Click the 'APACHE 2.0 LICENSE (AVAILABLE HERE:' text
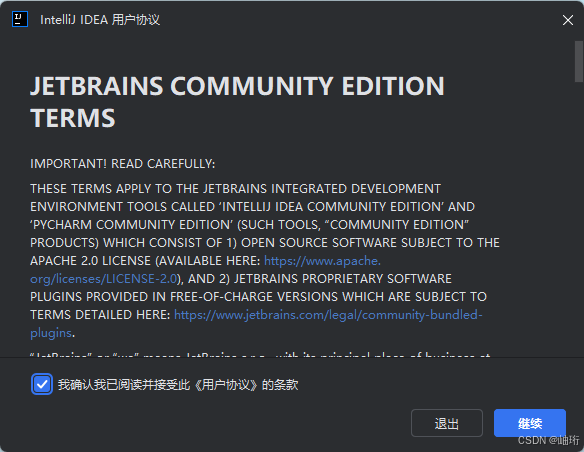The image size is (584, 452). click(x=145, y=261)
